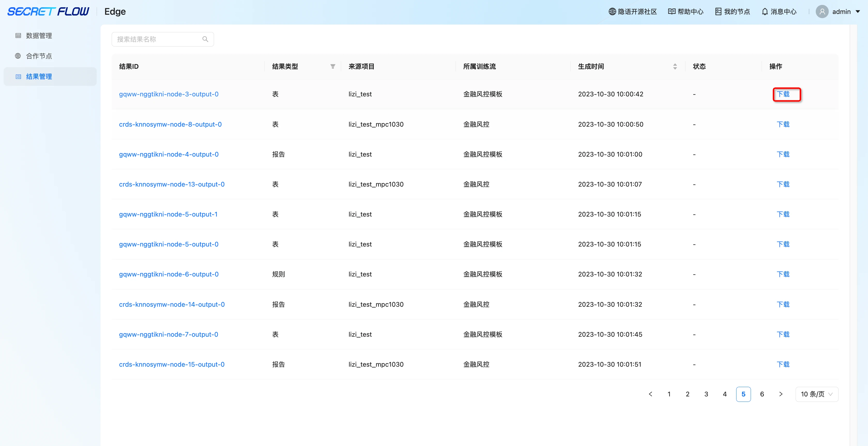868x446 pixels.
Task: Download crds-knnosymw-node-14-output-0 report
Action: tap(783, 304)
